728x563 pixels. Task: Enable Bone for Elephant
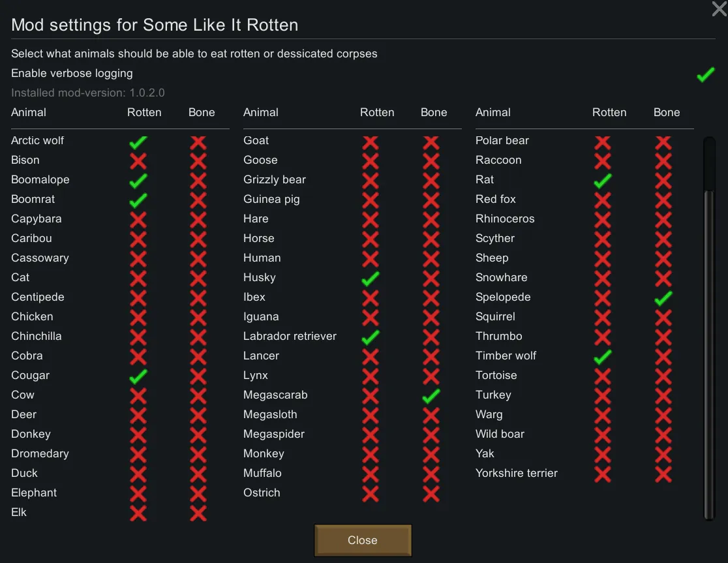[198, 494]
